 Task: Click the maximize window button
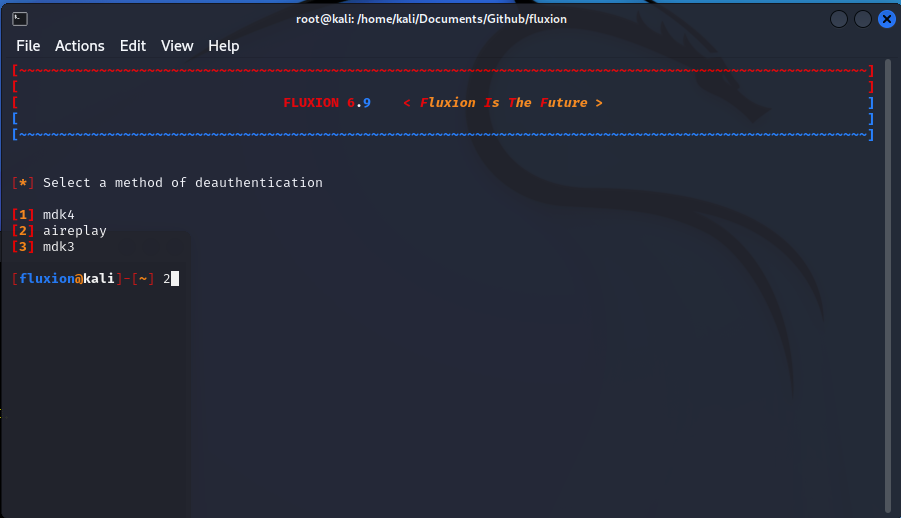[863, 19]
